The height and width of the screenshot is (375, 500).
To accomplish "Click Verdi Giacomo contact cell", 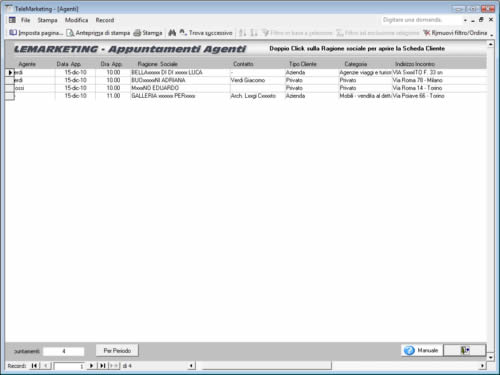I will pyautogui.click(x=257, y=80).
